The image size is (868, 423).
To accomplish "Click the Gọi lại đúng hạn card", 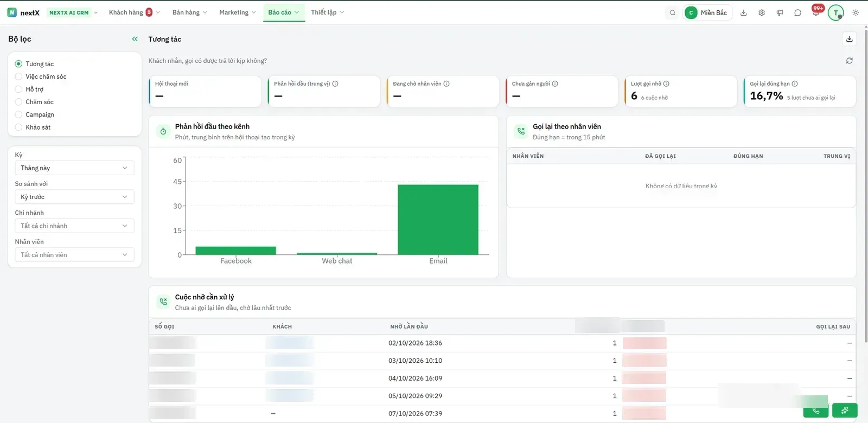I will [x=800, y=91].
